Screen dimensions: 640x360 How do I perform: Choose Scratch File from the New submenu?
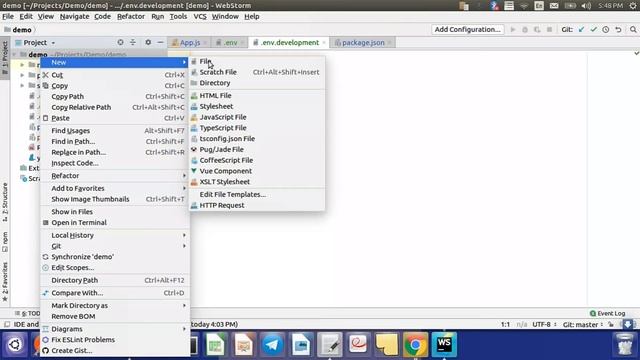257,72
